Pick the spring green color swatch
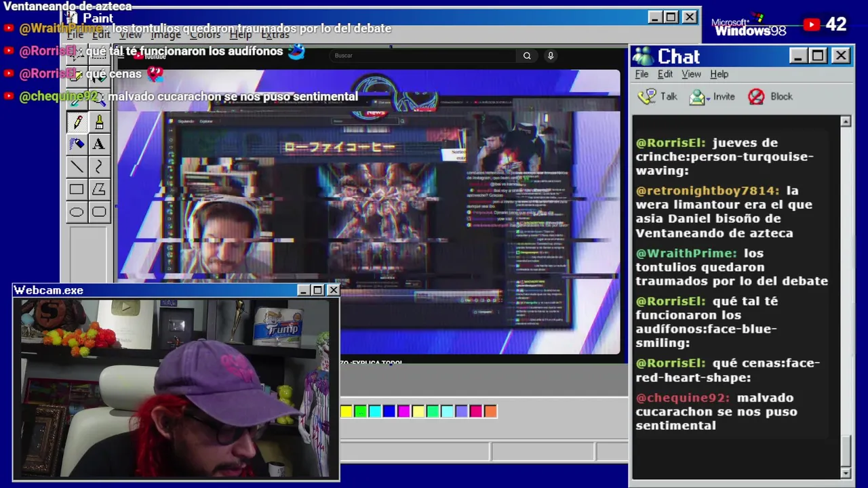The image size is (868, 488). tap(433, 411)
